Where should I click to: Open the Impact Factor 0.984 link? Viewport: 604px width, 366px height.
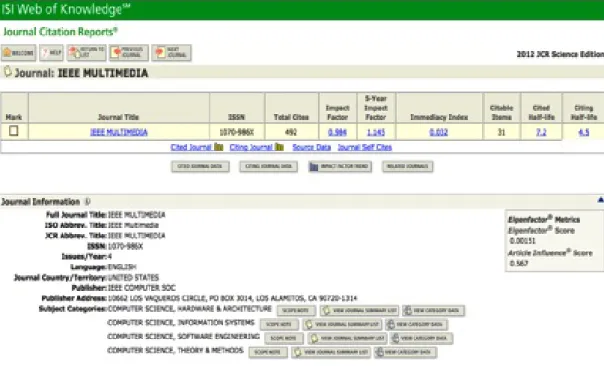[x=337, y=132]
